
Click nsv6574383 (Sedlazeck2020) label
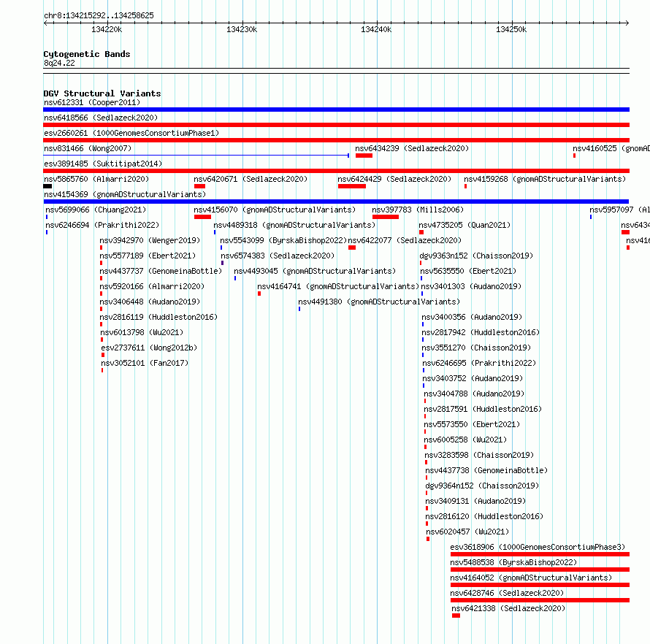(278, 256)
